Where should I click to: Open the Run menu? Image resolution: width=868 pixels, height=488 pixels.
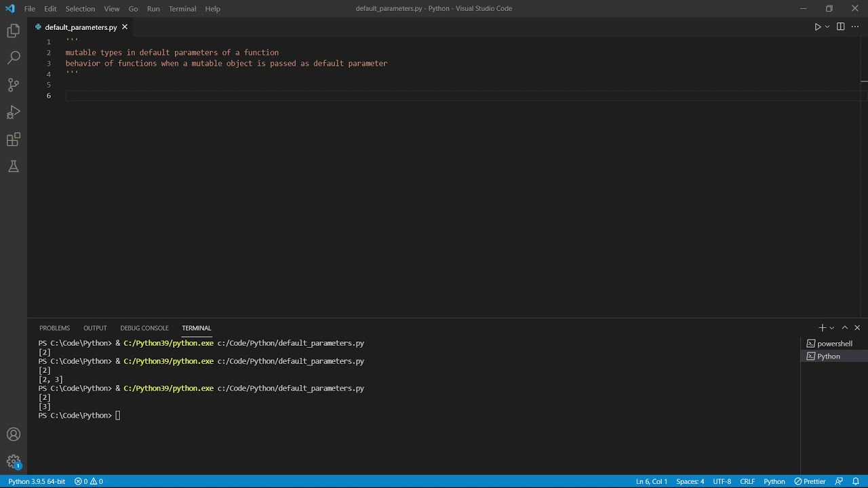153,9
